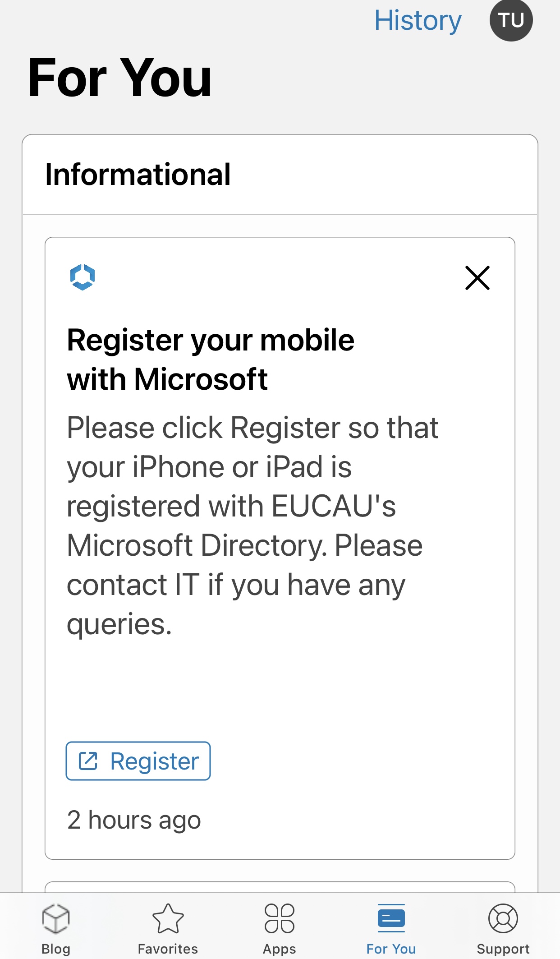The image size is (560, 959).
Task: Select the For You card icon
Action: (x=391, y=918)
